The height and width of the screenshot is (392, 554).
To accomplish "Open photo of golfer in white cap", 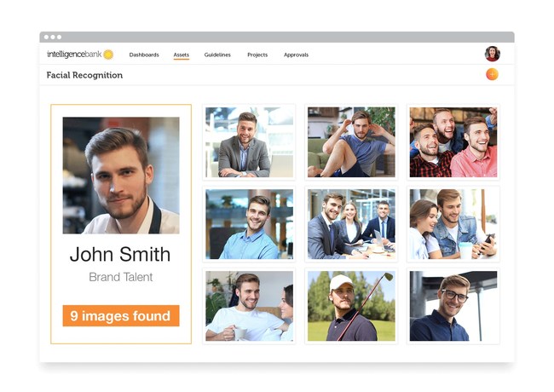I will pyautogui.click(x=351, y=306).
